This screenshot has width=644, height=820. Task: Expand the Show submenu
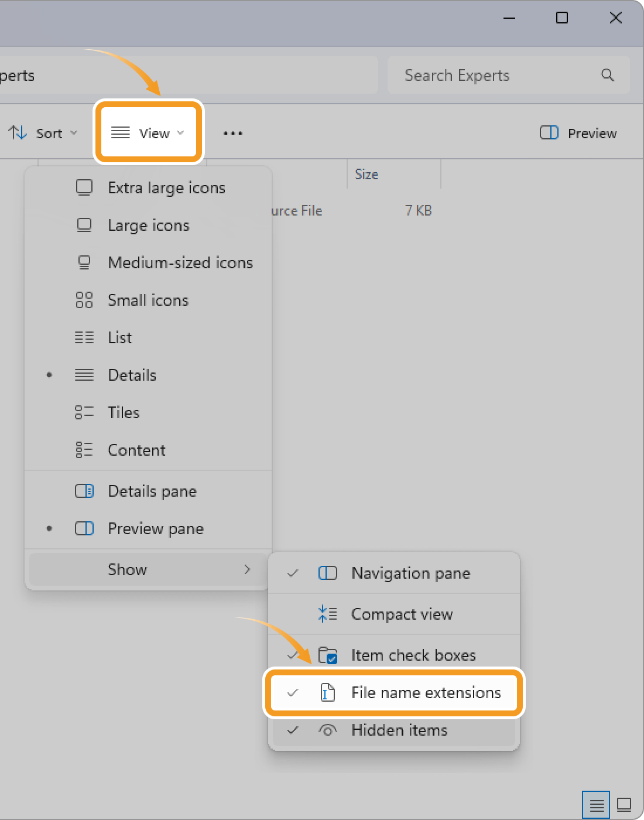148,570
